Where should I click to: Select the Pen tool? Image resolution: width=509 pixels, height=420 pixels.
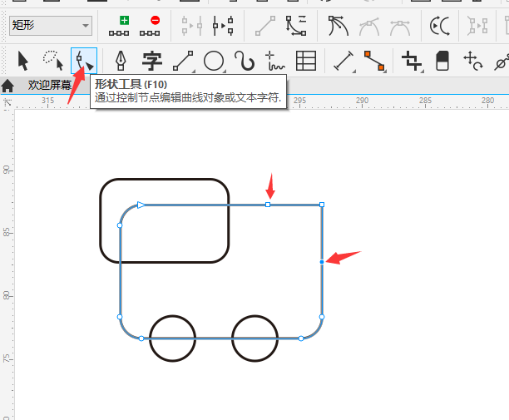(x=121, y=61)
